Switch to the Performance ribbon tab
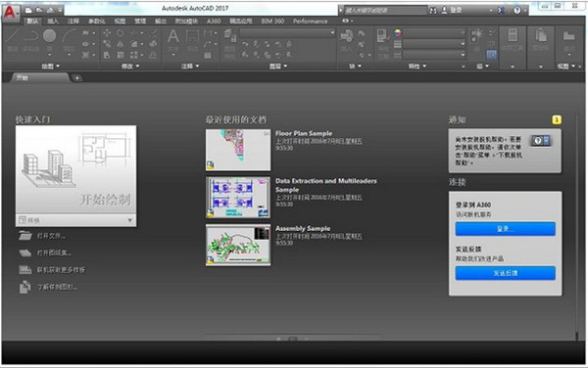The image size is (588, 368). pyautogui.click(x=310, y=21)
